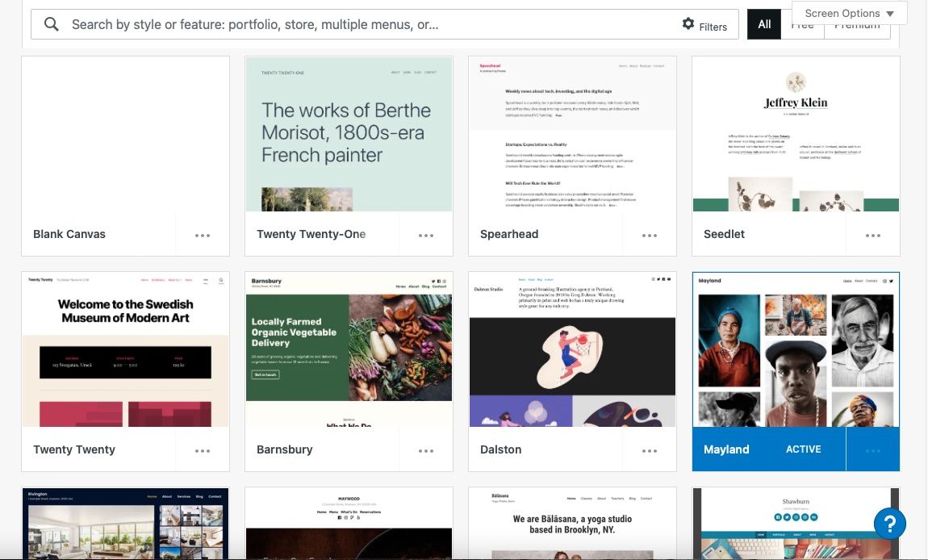Open theme filters via the gear icon
The image size is (928, 560).
[688, 23]
